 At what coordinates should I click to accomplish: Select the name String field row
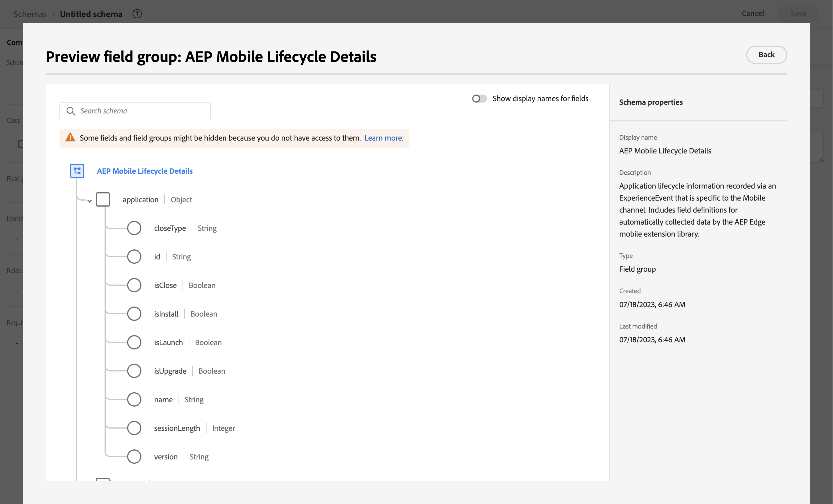[x=163, y=399]
